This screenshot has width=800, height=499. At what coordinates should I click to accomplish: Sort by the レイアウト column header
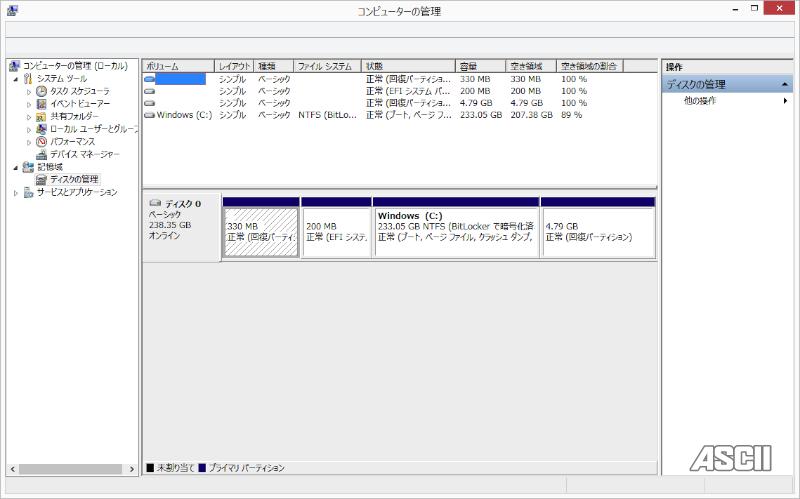pyautogui.click(x=234, y=66)
